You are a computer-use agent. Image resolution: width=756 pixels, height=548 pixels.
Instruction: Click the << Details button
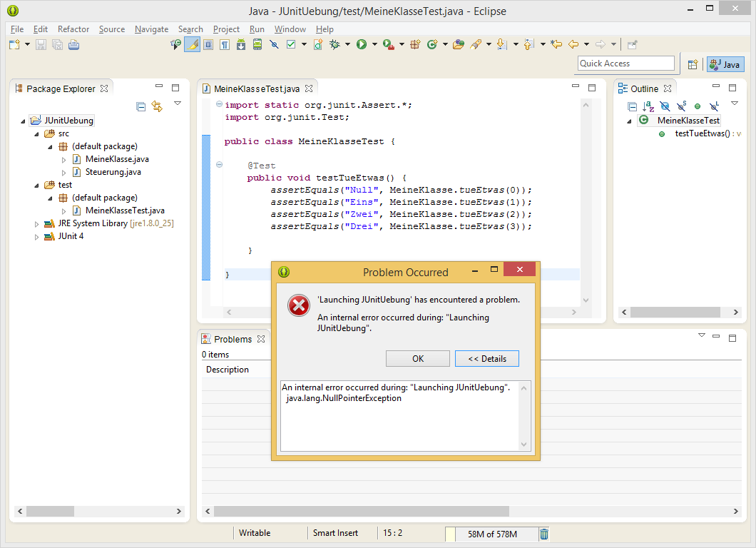[487, 359]
